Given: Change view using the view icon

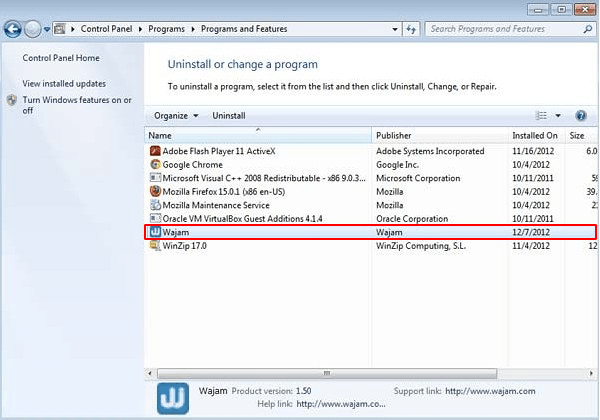Looking at the screenshot, I should click(x=541, y=116).
